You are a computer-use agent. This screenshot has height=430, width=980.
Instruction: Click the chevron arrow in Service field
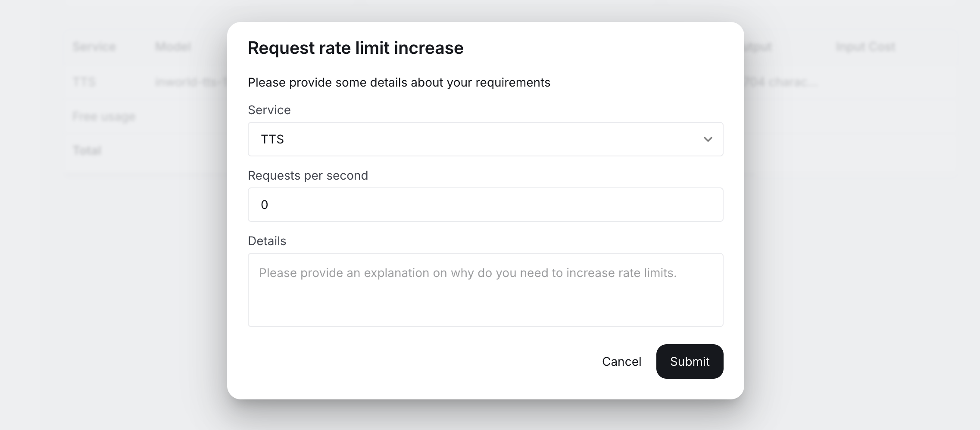tap(708, 139)
